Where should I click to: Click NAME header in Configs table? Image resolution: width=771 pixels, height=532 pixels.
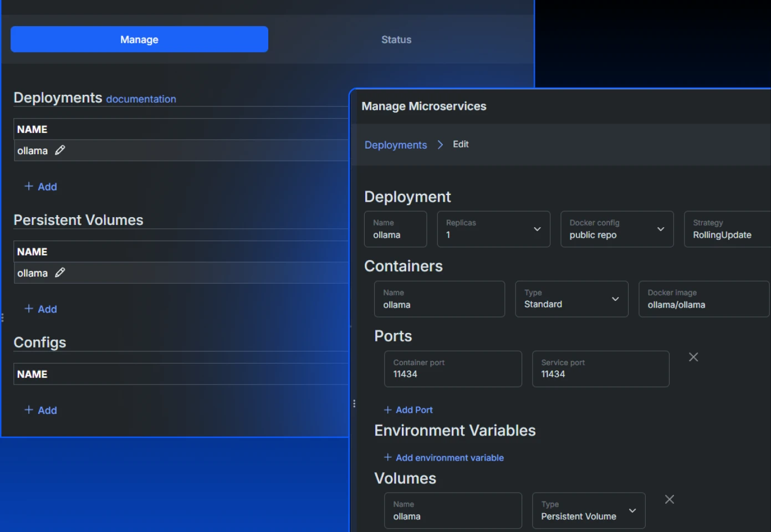pyautogui.click(x=32, y=374)
